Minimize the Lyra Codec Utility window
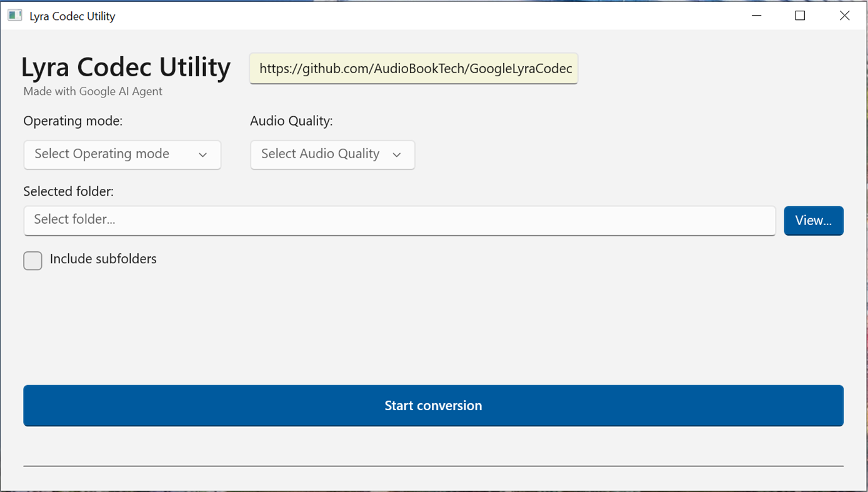868x492 pixels. pyautogui.click(x=757, y=16)
